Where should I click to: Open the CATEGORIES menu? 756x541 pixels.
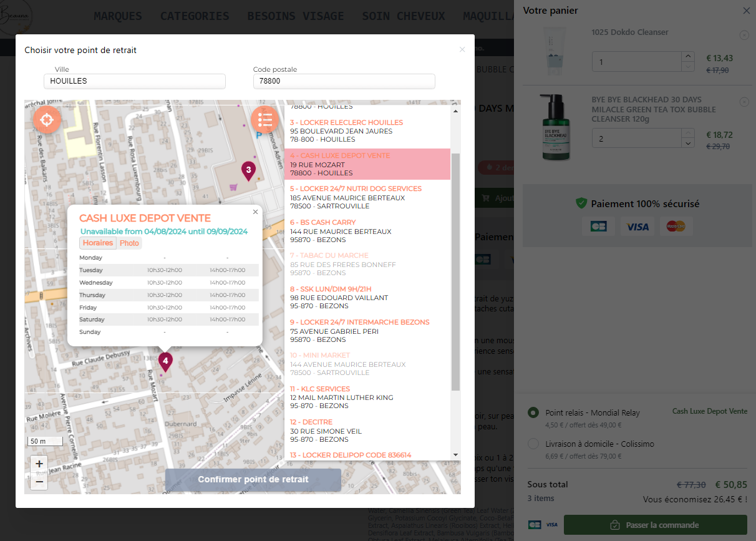(195, 16)
